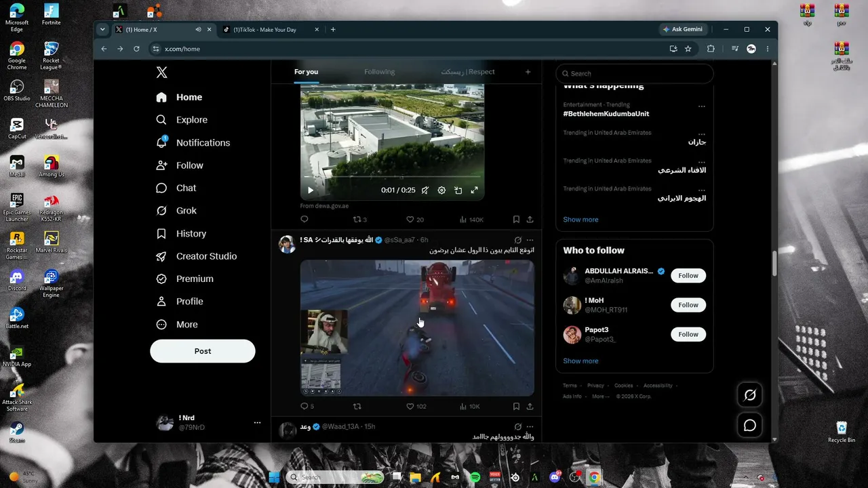Switch to the TikTok browser tab
Screen dimensions: 868x488
[271, 30]
